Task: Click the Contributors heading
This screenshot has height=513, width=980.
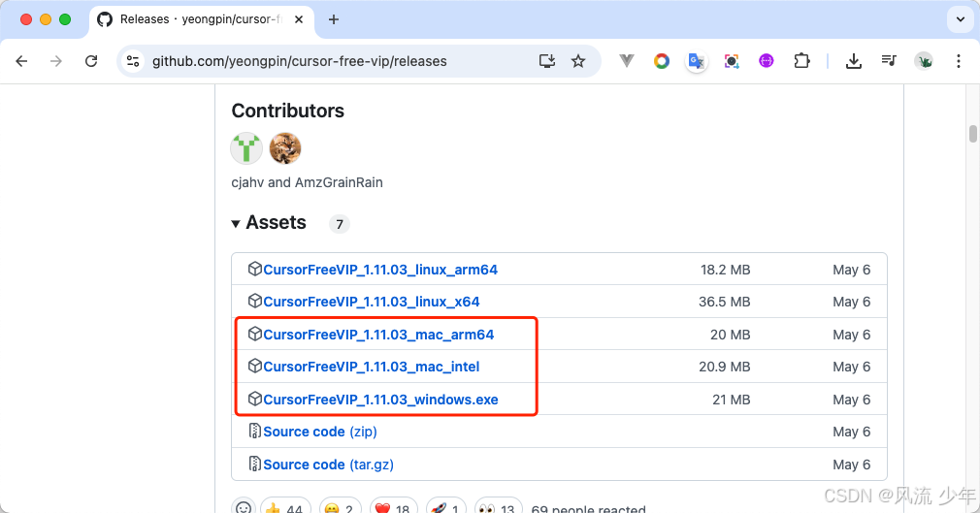Action: pos(288,111)
